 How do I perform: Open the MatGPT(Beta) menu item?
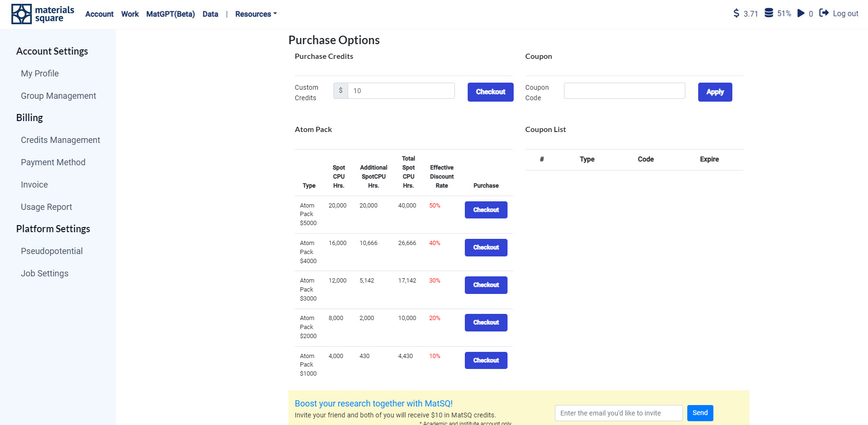170,14
